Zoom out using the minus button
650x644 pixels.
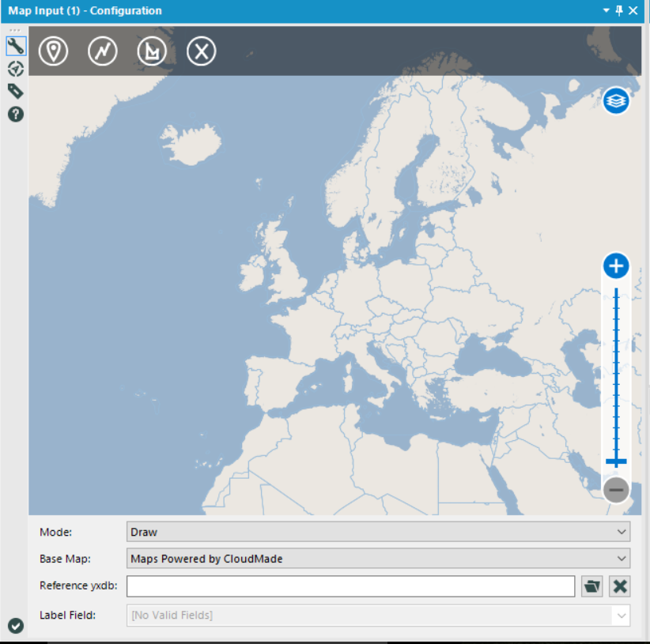click(616, 490)
